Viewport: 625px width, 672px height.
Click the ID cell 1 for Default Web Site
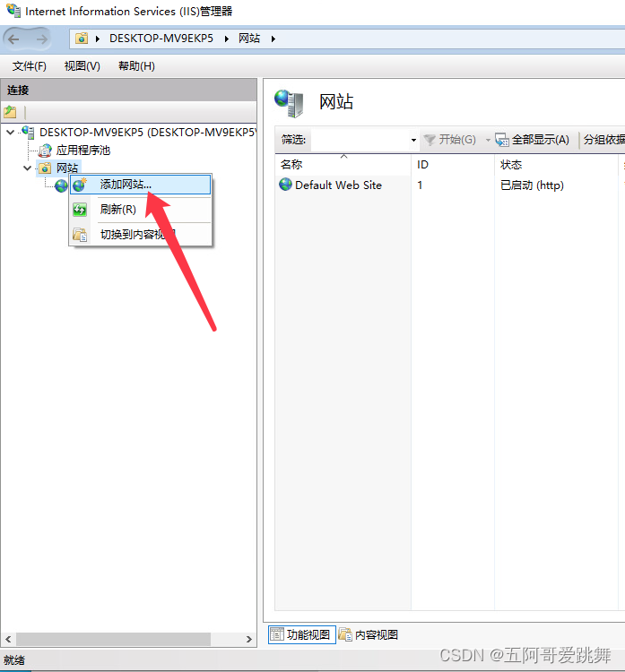coord(420,185)
